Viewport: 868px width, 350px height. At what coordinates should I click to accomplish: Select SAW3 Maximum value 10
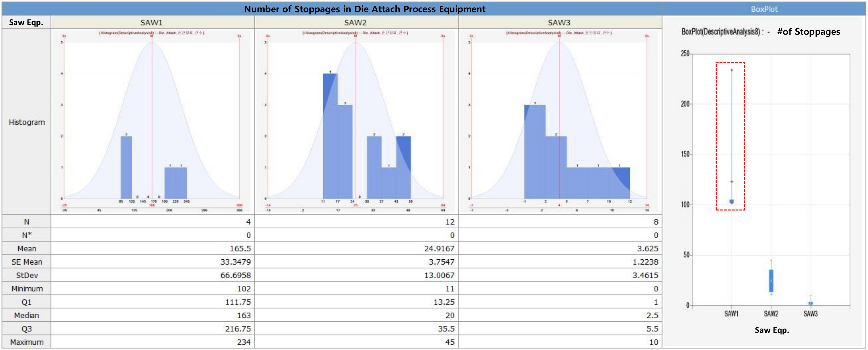pyautogui.click(x=653, y=342)
